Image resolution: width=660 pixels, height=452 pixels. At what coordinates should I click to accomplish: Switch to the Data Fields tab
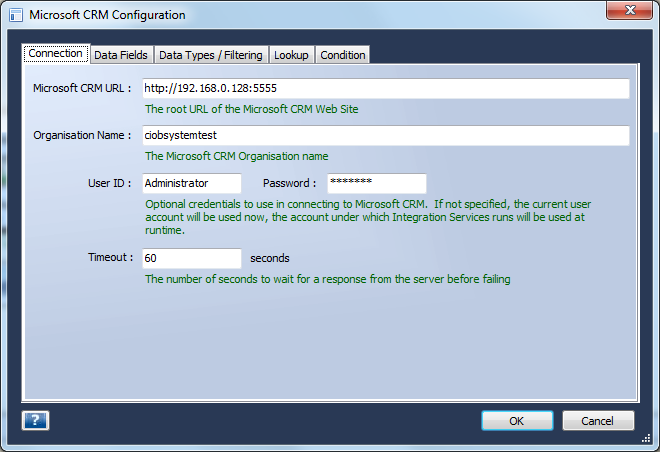(x=121, y=55)
